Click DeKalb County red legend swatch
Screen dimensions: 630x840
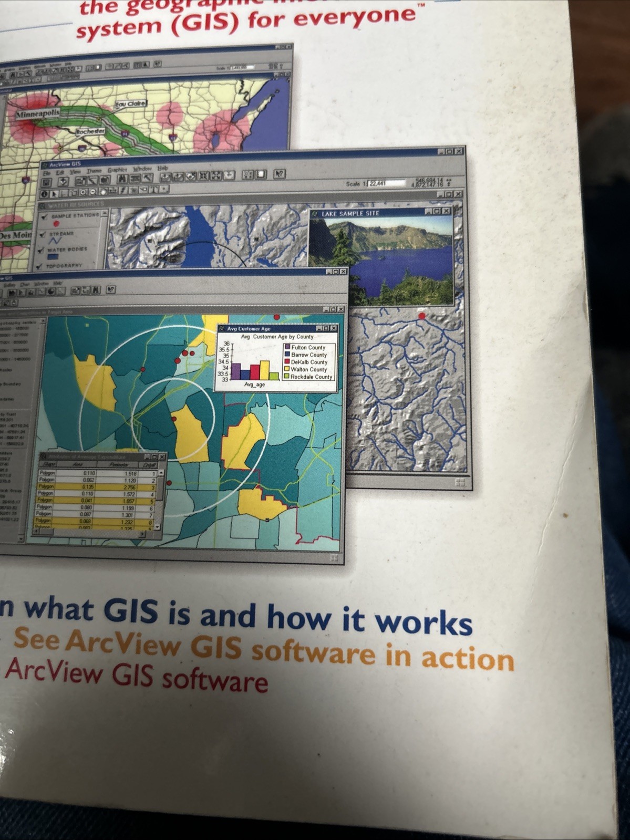point(287,362)
